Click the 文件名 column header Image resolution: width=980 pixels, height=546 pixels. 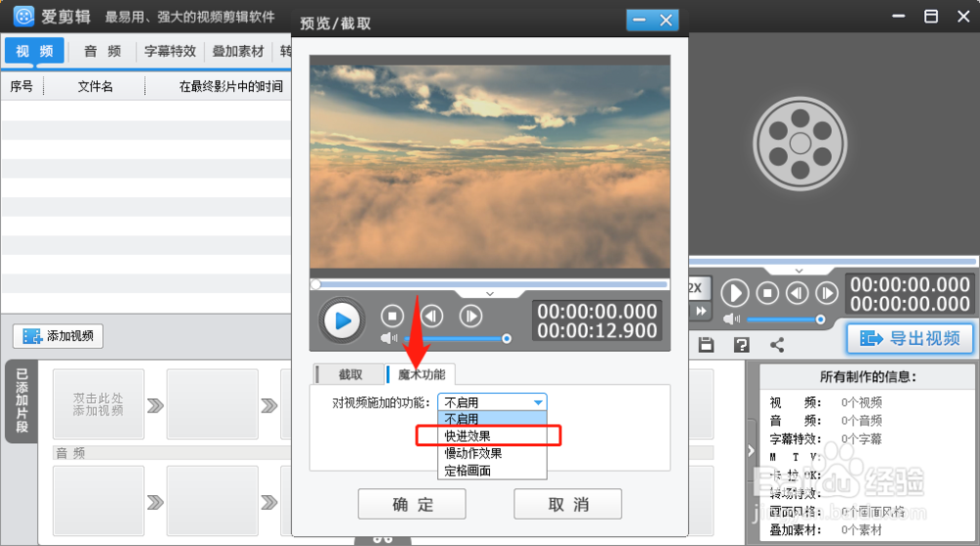point(95,86)
